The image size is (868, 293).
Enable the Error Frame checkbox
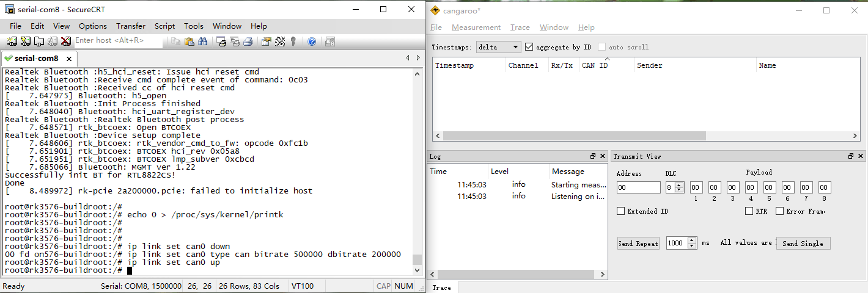[780, 211]
